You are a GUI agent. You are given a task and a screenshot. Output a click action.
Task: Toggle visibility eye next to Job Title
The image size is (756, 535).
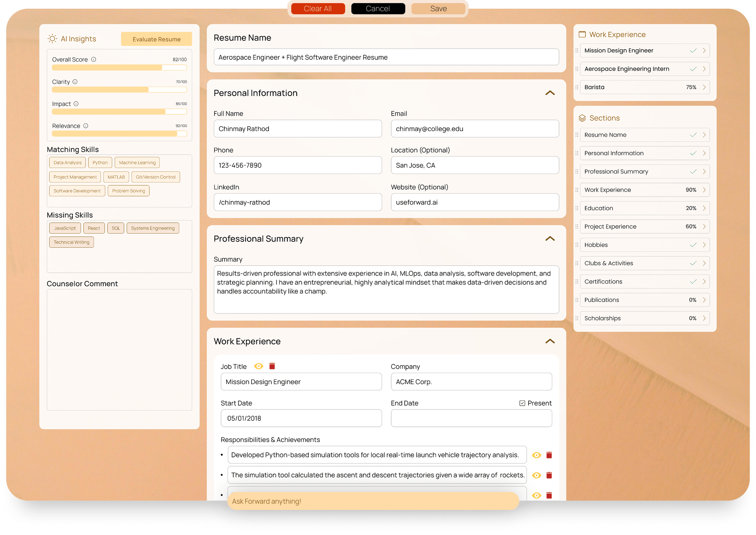258,366
